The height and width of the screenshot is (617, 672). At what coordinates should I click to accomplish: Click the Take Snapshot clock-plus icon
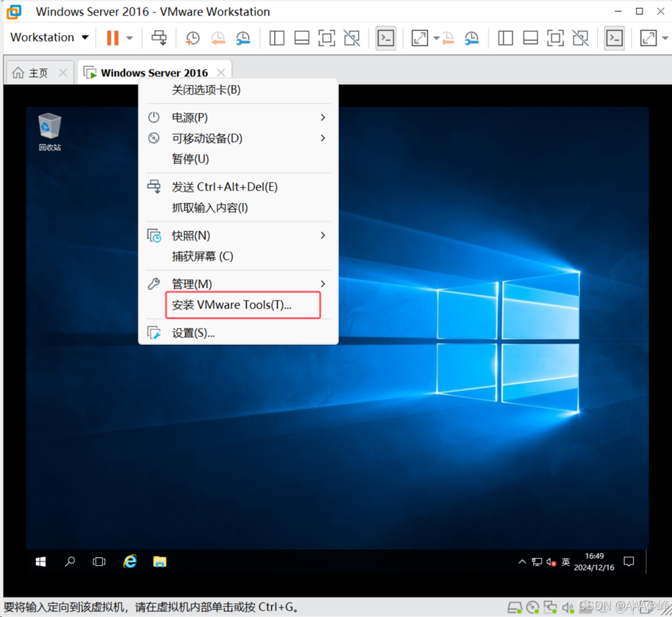192,37
